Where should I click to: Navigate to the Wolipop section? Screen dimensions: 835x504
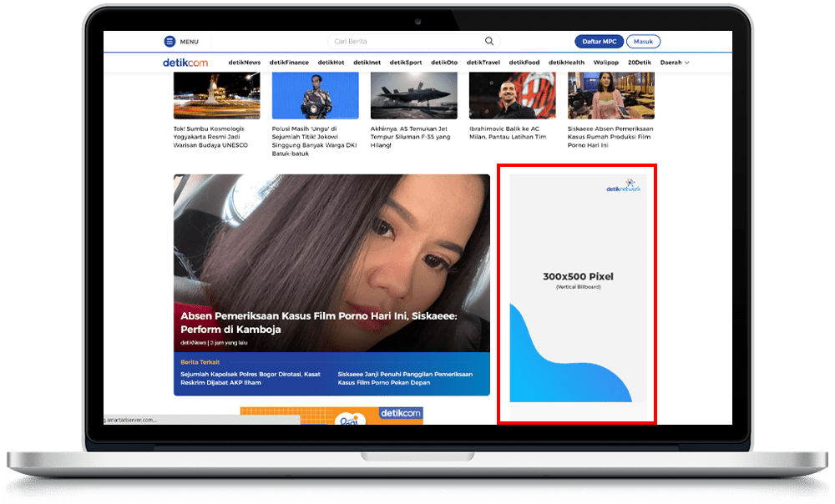click(606, 63)
